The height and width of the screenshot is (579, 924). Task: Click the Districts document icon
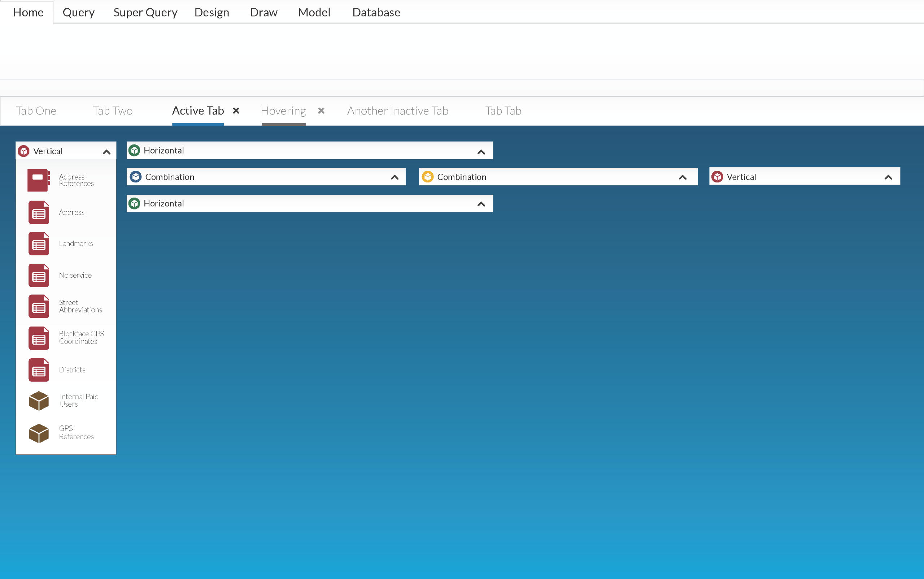coord(39,370)
